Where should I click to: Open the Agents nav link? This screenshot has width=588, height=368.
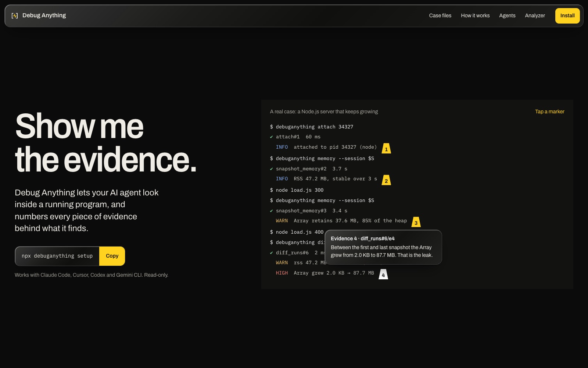pyautogui.click(x=507, y=15)
